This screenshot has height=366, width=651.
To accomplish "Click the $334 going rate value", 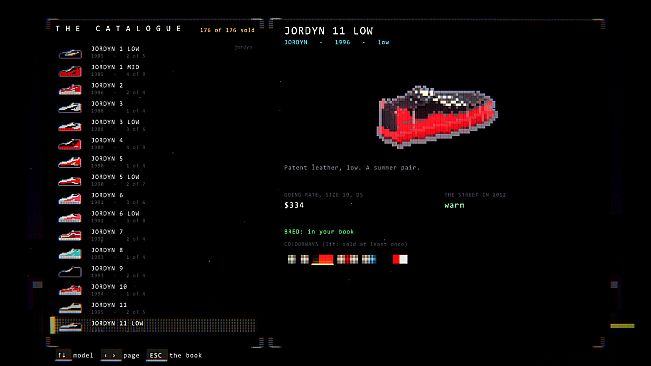I will pos(294,205).
